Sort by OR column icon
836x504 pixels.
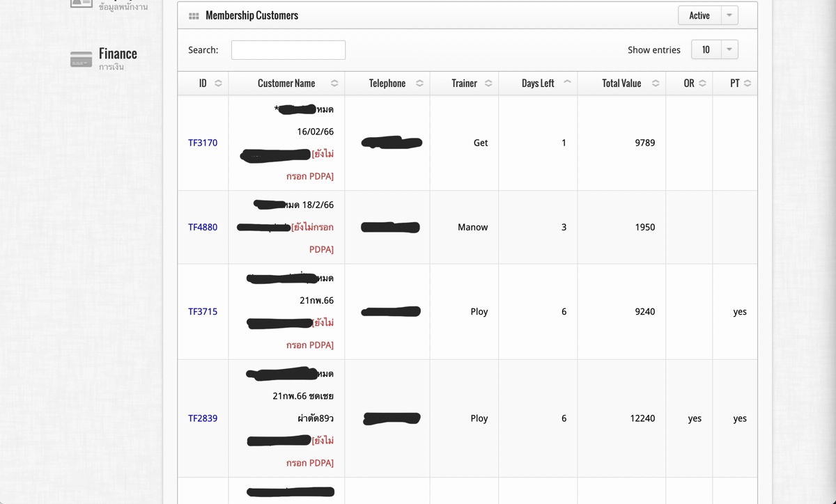pyautogui.click(x=702, y=84)
